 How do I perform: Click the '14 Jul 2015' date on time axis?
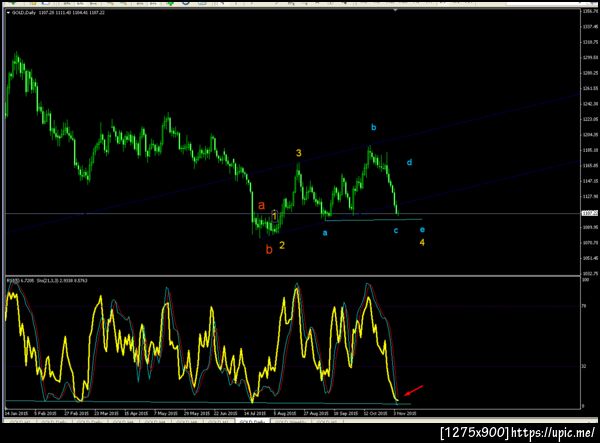pos(255,414)
